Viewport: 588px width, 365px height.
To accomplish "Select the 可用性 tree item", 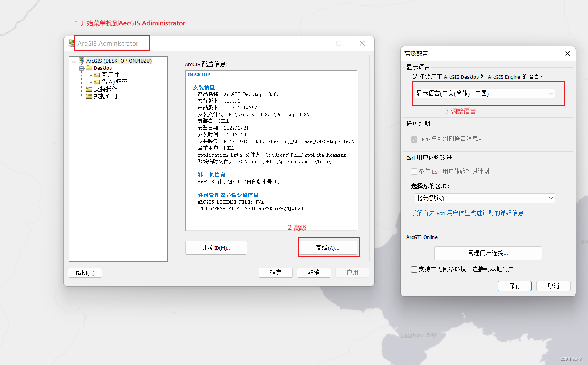I will (110, 75).
